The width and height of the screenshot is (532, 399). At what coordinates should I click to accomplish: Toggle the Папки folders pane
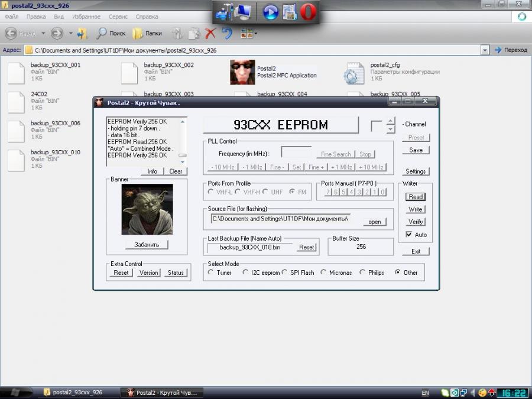147,33
